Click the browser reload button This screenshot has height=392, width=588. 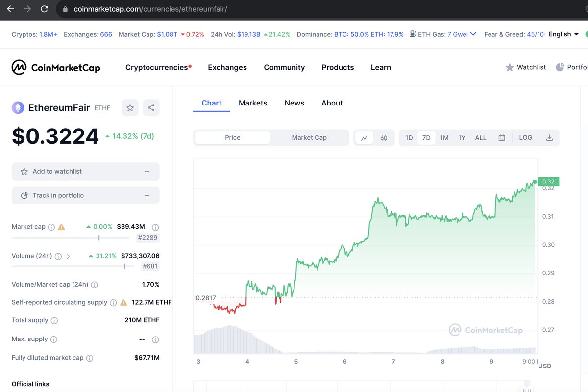tap(45, 8)
